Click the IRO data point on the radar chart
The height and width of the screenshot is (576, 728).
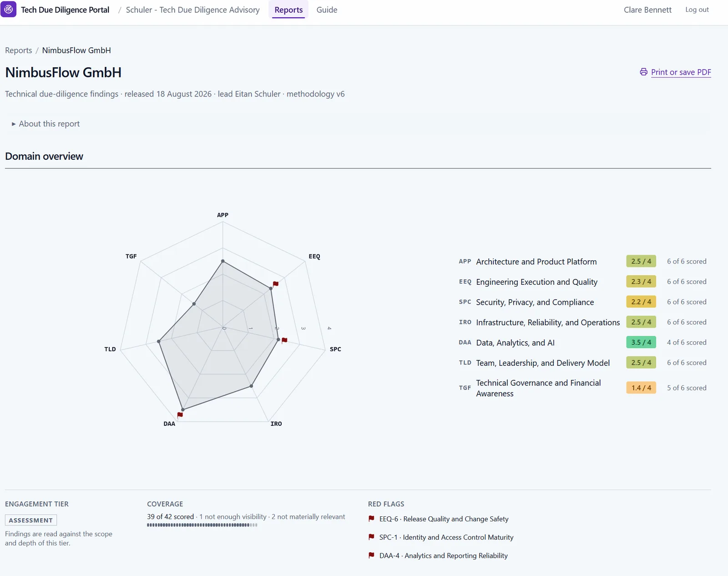[x=252, y=386]
